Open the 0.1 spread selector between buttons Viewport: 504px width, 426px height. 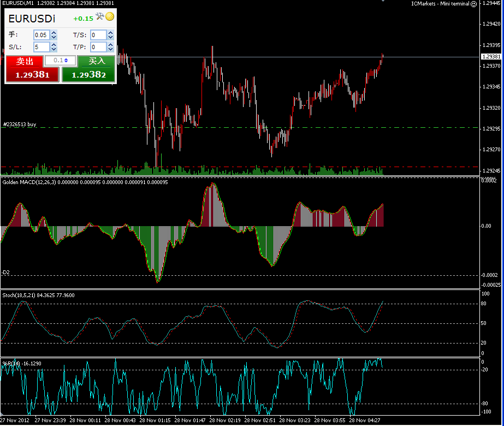[x=61, y=60]
